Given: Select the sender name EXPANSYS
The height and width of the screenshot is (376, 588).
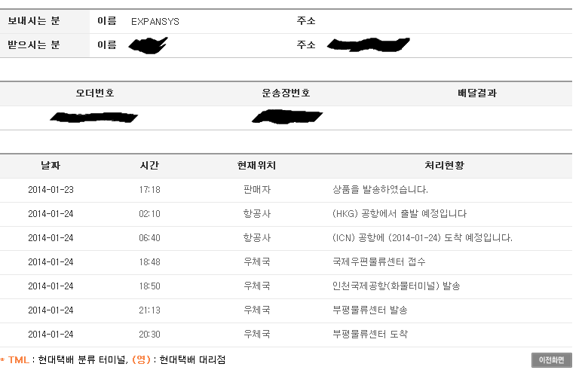Looking at the screenshot, I should click(x=155, y=22).
